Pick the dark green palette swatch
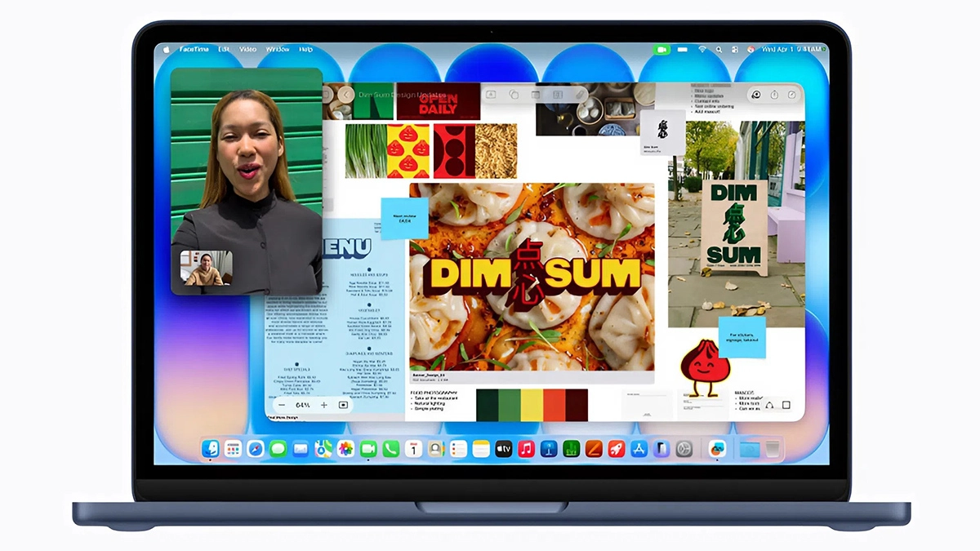980x551 pixels. pyautogui.click(x=487, y=405)
